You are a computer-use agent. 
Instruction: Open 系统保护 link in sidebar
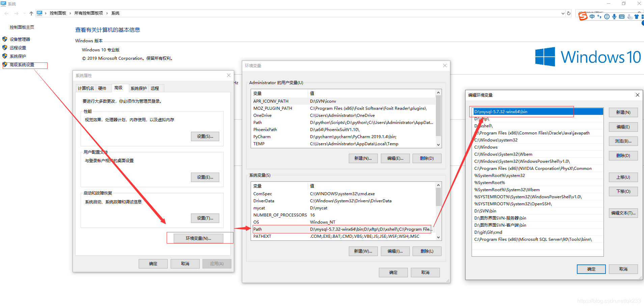point(18,56)
